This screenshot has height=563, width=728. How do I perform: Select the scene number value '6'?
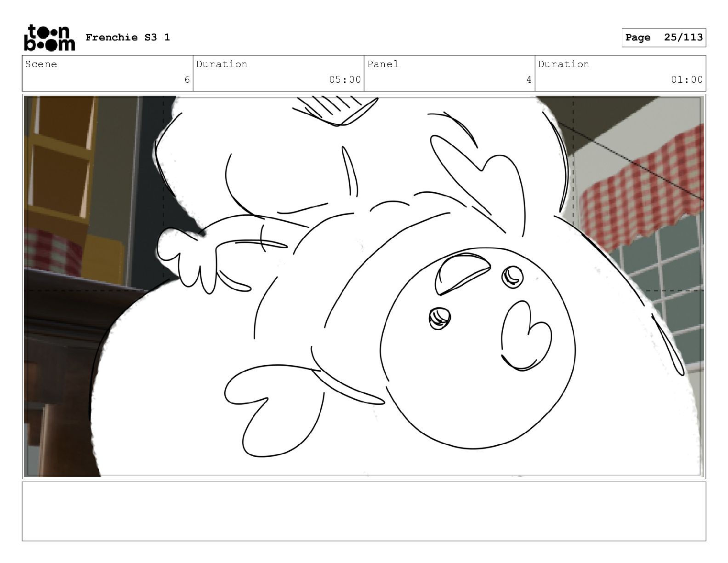187,80
